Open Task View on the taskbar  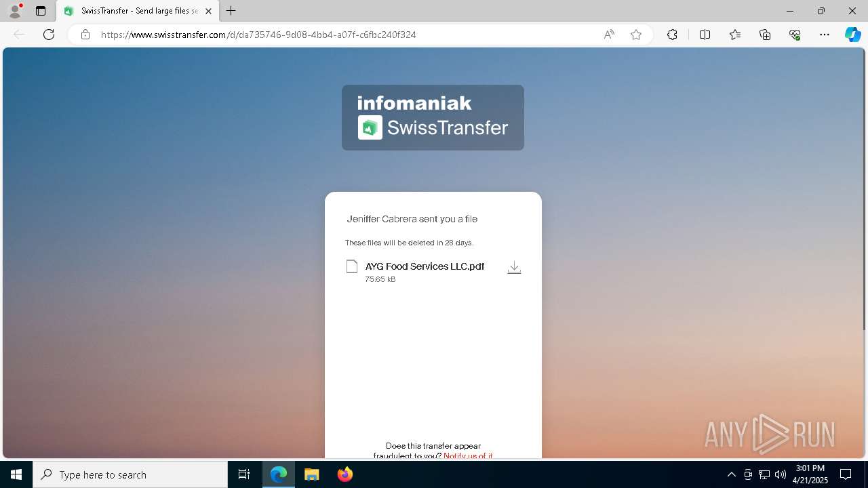click(x=244, y=474)
